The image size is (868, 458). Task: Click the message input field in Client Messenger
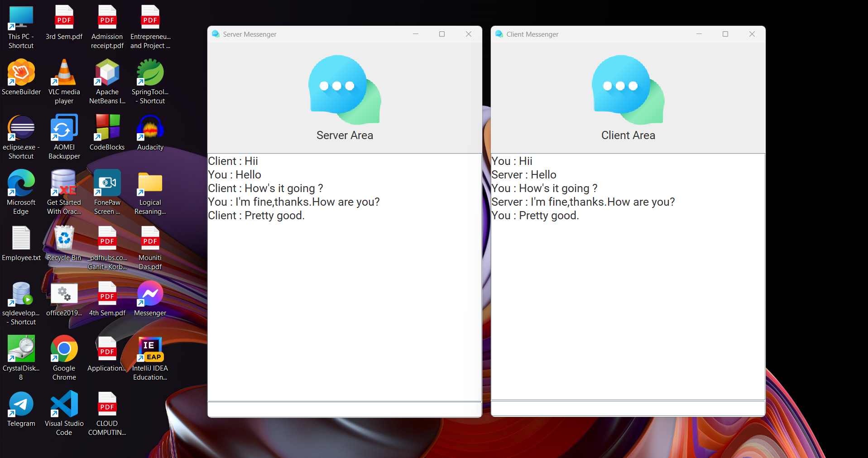point(627,409)
